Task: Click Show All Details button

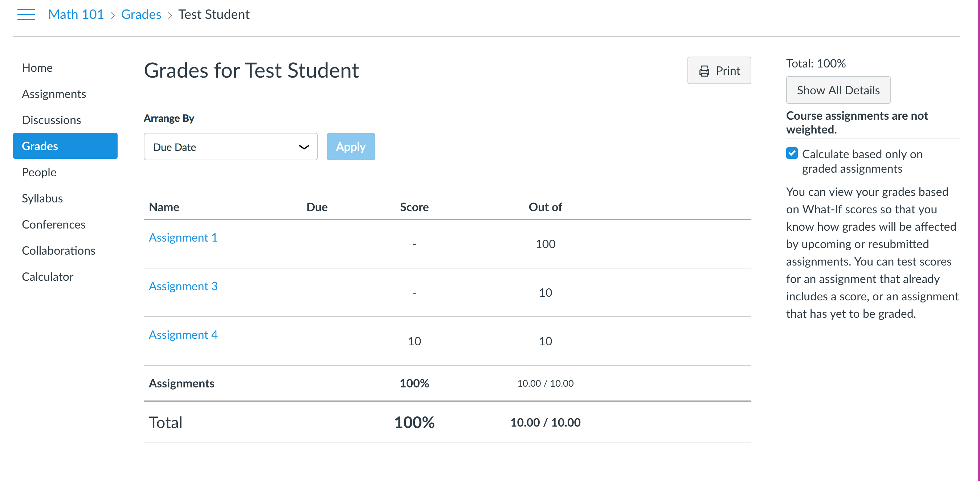Action: (x=838, y=90)
